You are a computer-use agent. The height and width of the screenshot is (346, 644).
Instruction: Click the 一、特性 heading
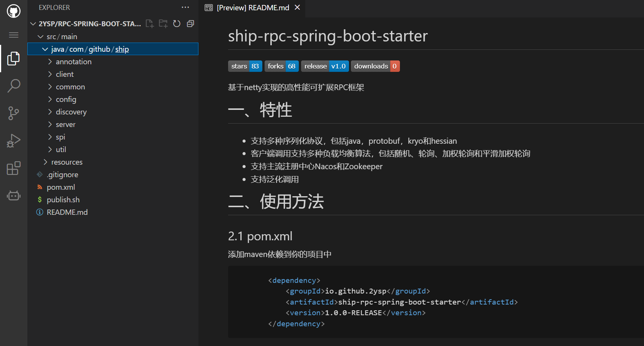pyautogui.click(x=260, y=110)
